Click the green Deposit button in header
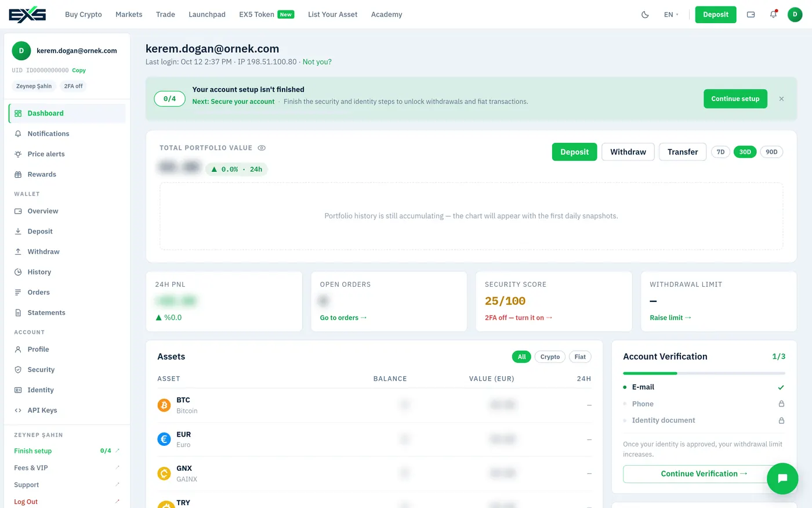Viewport: 812px width, 508px height. tap(716, 15)
